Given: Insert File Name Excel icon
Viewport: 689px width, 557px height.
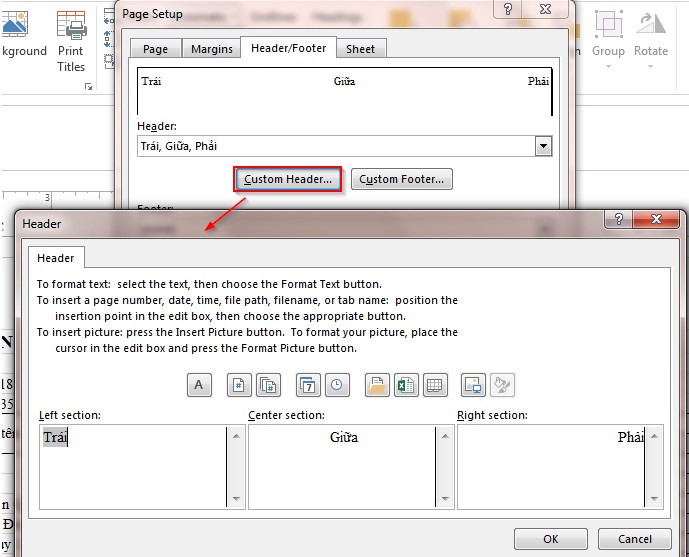Looking at the screenshot, I should point(406,385).
